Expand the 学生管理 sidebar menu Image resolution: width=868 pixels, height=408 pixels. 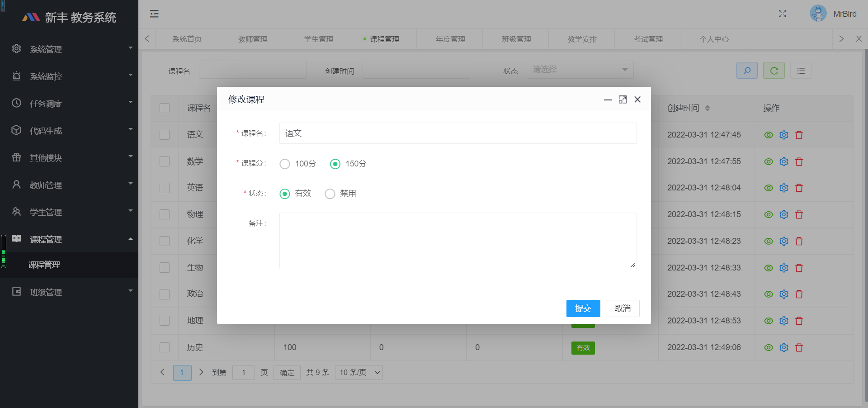pyautogui.click(x=69, y=212)
